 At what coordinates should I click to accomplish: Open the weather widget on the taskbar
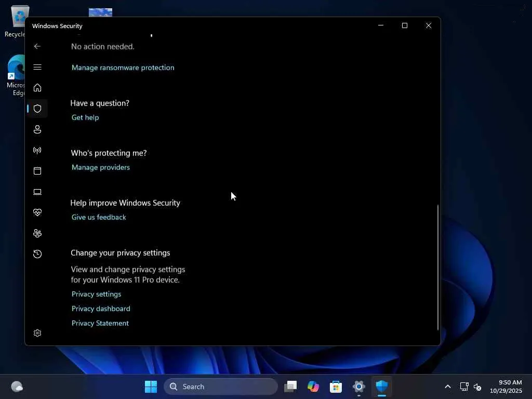(17, 387)
